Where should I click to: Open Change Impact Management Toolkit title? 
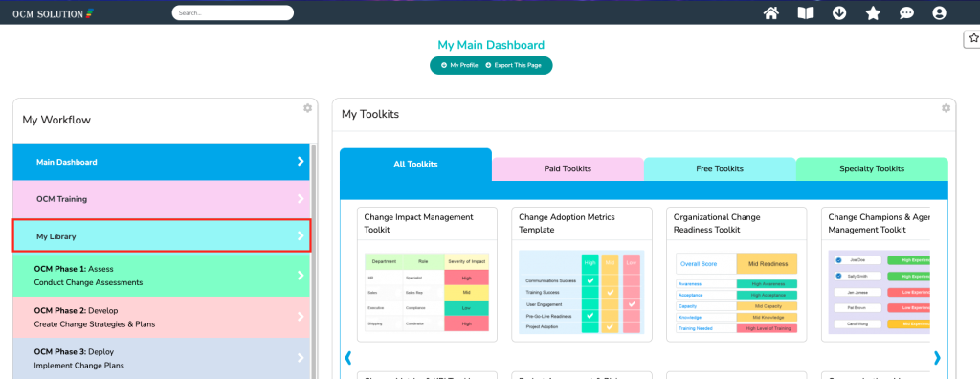[419, 223]
